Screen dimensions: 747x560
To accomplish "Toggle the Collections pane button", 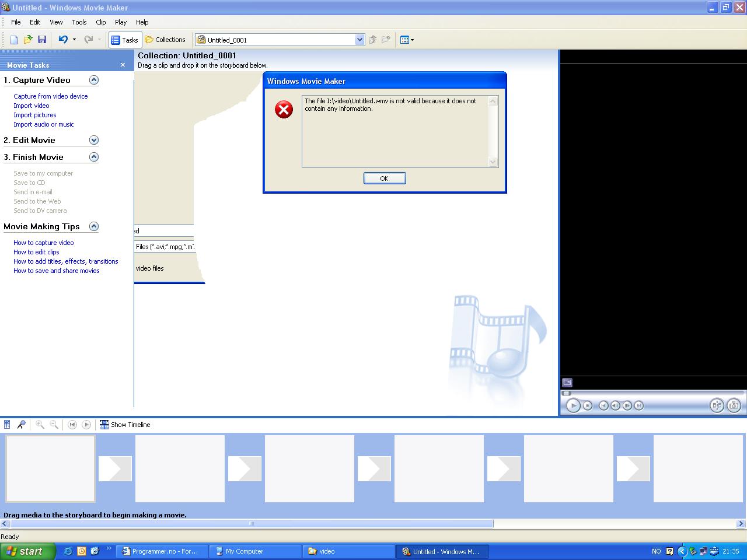I will click(x=165, y=40).
